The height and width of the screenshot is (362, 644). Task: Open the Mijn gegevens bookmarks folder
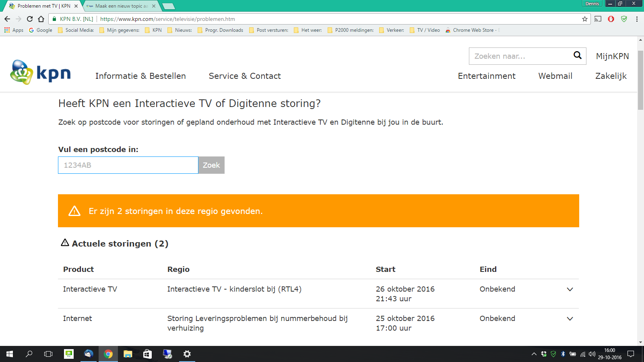[120, 30]
